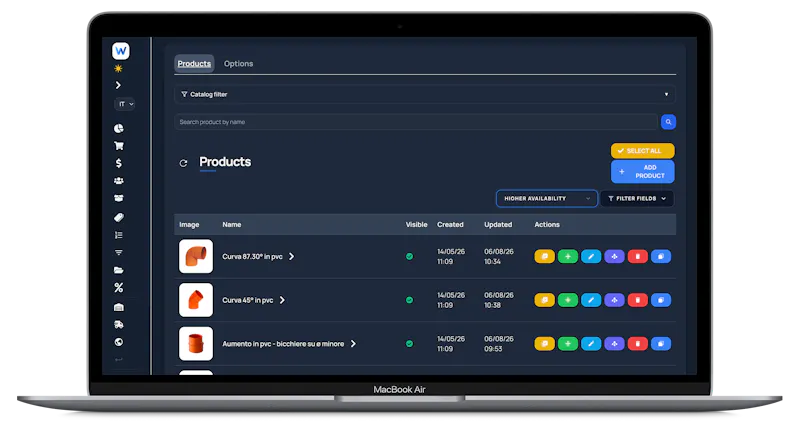Switch to the Options tab

238,64
